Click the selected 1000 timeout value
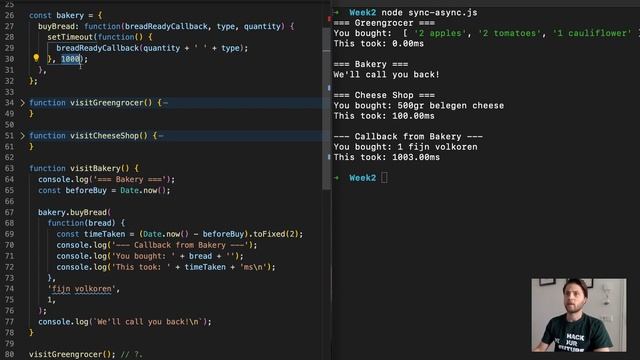Screen dimensions: 640x360 71,59
